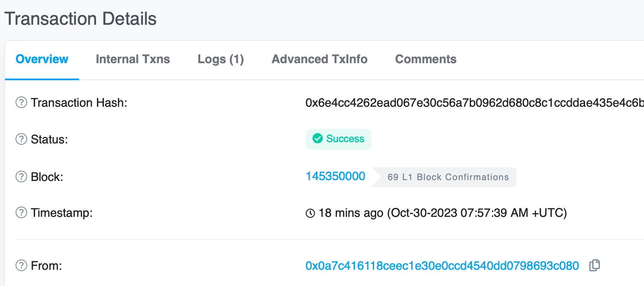Click the transaction hash value text
This screenshot has height=286, width=644.
coord(474,103)
